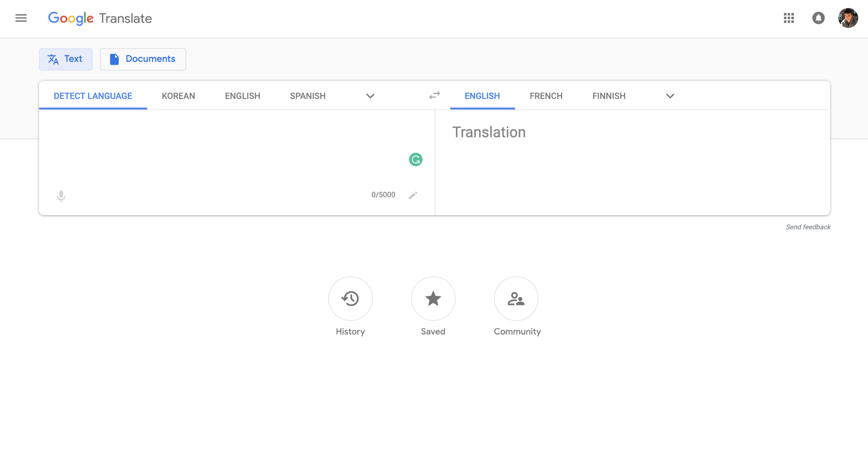Select Finnish as target language

pyautogui.click(x=609, y=96)
